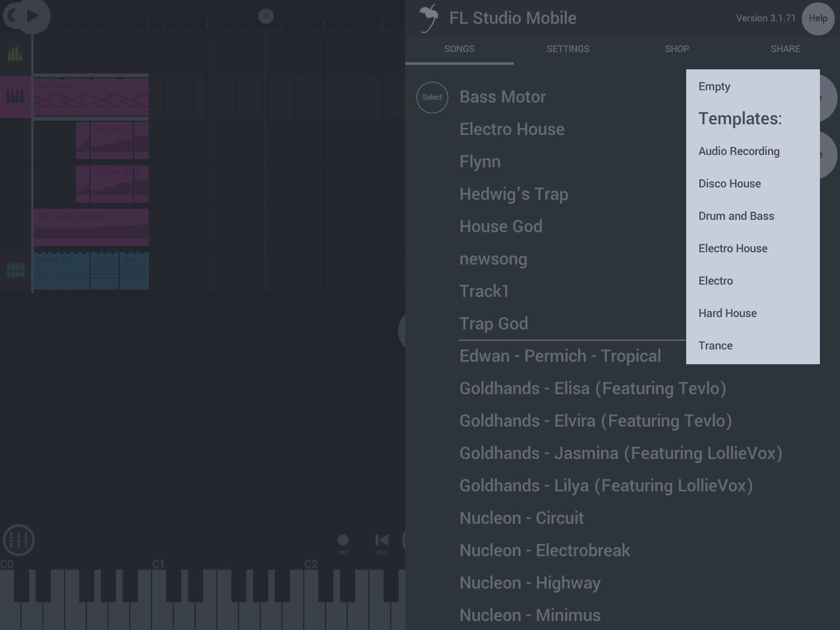Select the FLT Kbd automation clip
This screenshot has height=630, width=840.
[112, 140]
